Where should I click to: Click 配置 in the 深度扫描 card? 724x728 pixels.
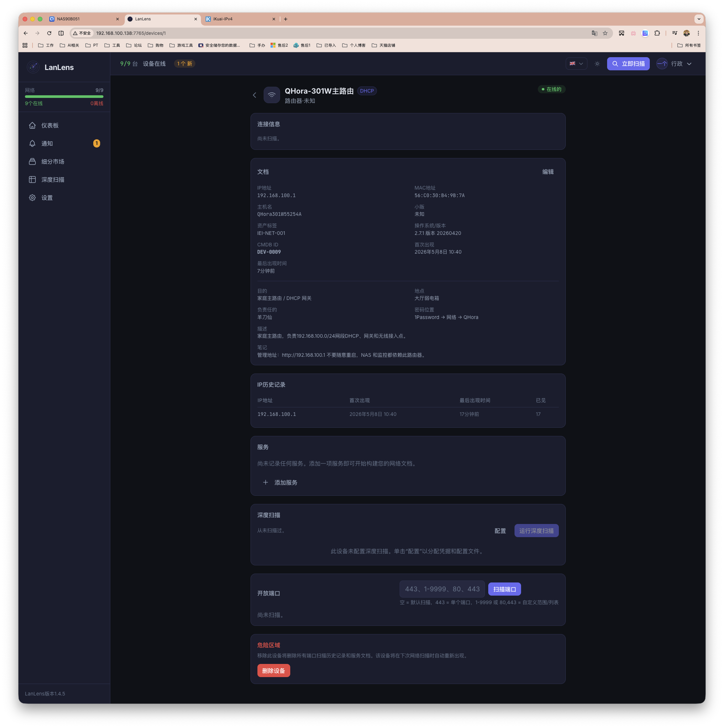pyautogui.click(x=500, y=531)
